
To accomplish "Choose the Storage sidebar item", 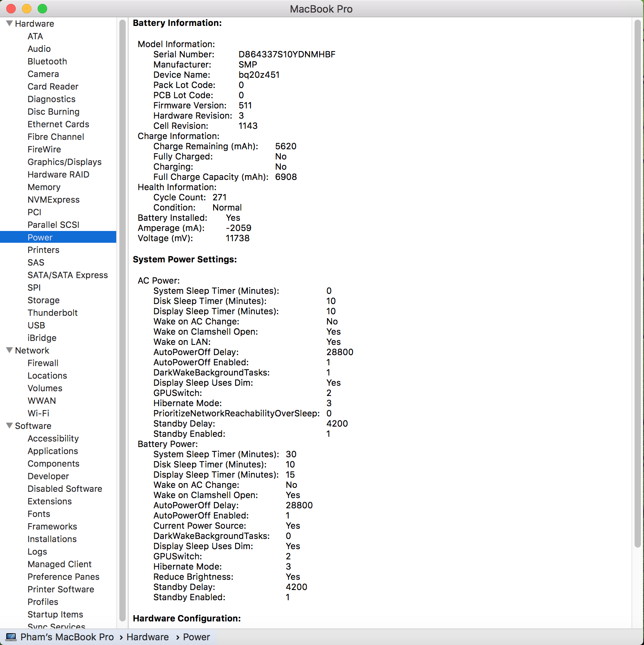I will pyautogui.click(x=44, y=300).
